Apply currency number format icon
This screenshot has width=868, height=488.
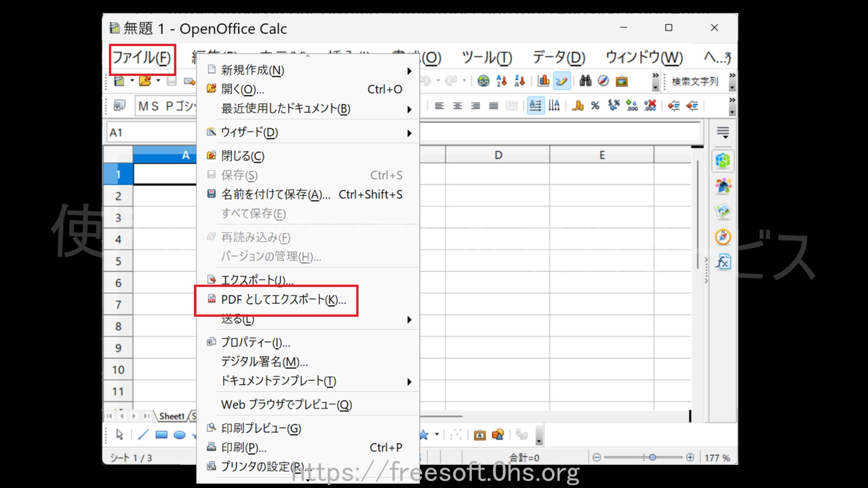(x=577, y=106)
